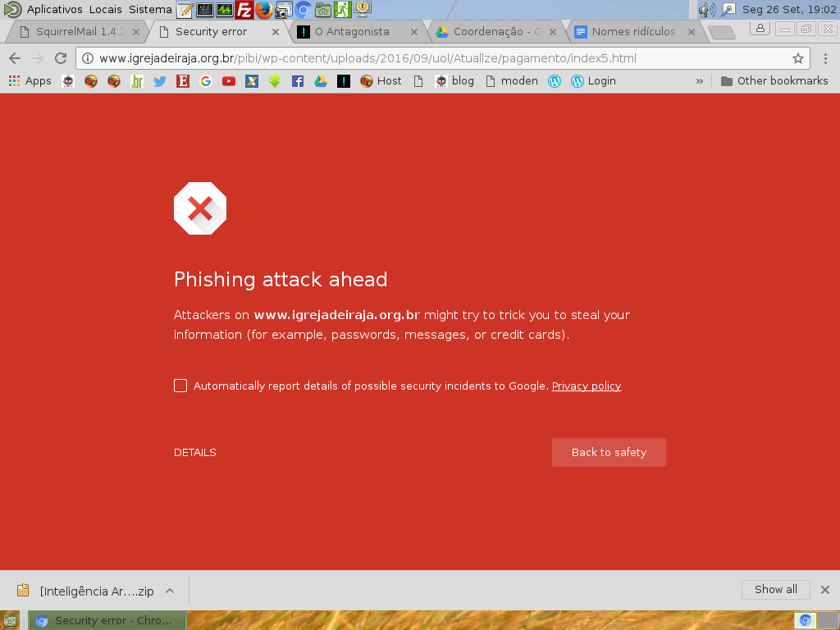Open the Privacy policy link
The height and width of the screenshot is (630, 840).
(x=587, y=386)
